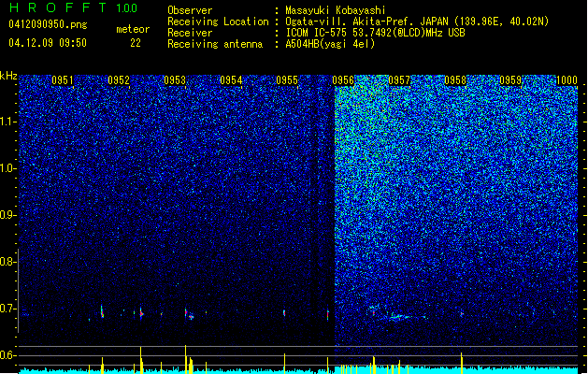The height and width of the screenshot is (374, 588).
Task: Click the 0956 time marker
Action: tap(343, 80)
